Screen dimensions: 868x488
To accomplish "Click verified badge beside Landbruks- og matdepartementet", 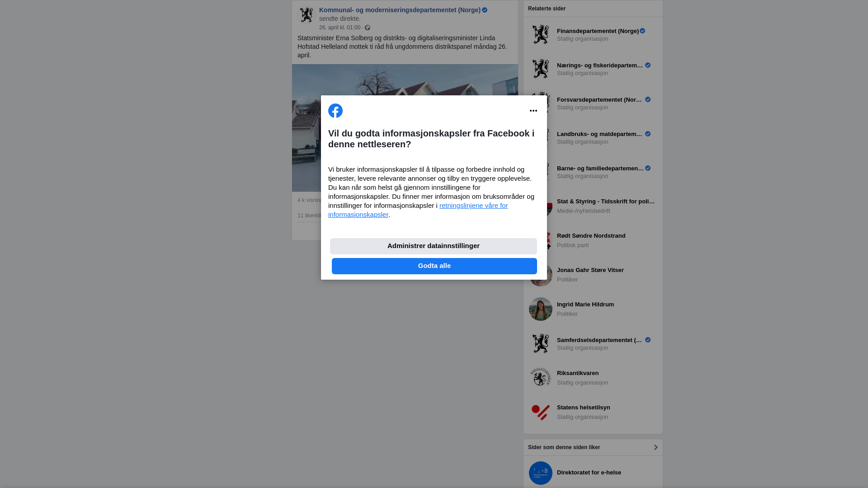I will (x=648, y=134).
